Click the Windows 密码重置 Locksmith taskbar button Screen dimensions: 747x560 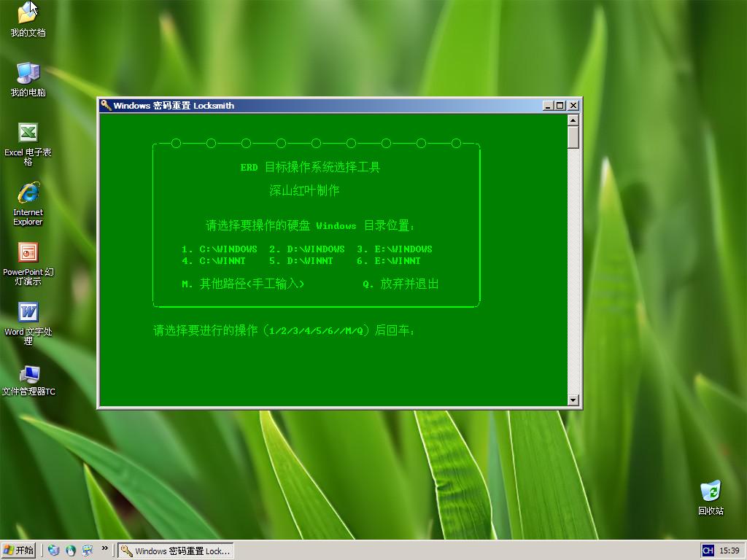[x=176, y=551]
